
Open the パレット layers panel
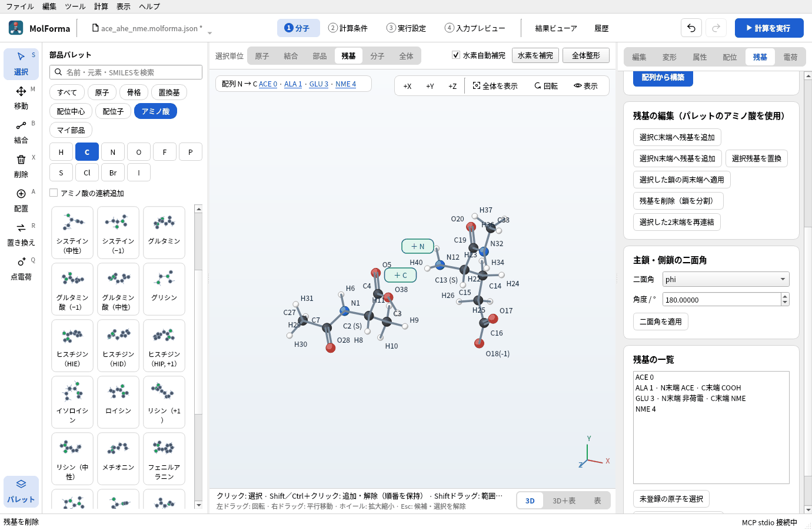pyautogui.click(x=21, y=491)
